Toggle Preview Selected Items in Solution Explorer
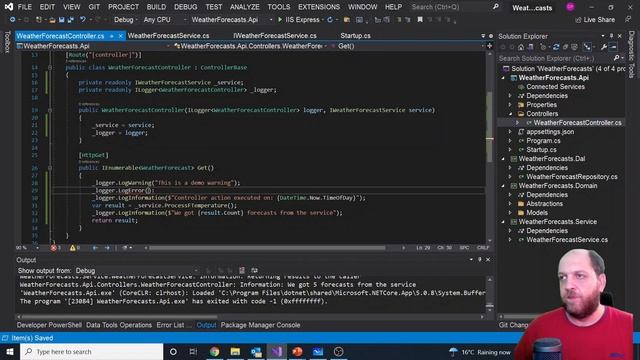 (x=613, y=47)
